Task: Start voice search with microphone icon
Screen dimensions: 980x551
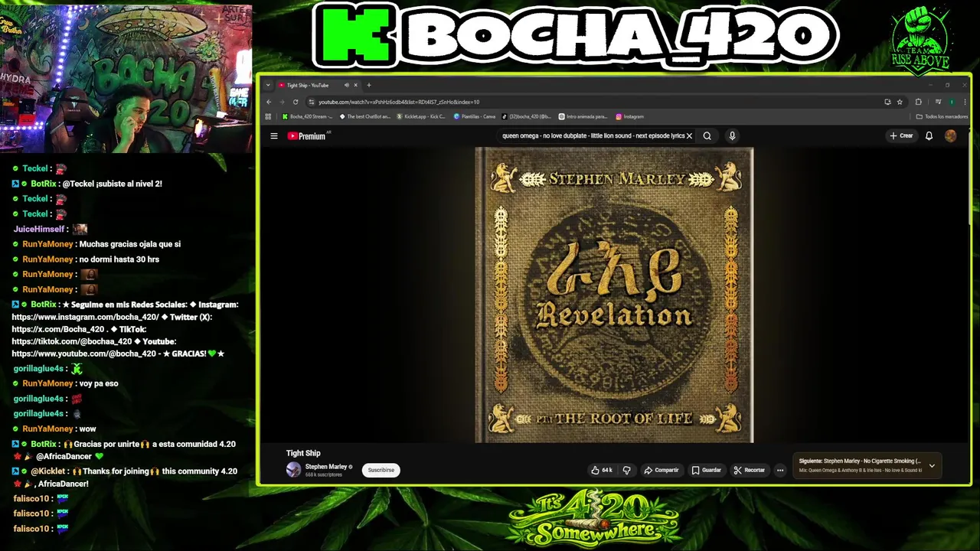Action: [732, 136]
